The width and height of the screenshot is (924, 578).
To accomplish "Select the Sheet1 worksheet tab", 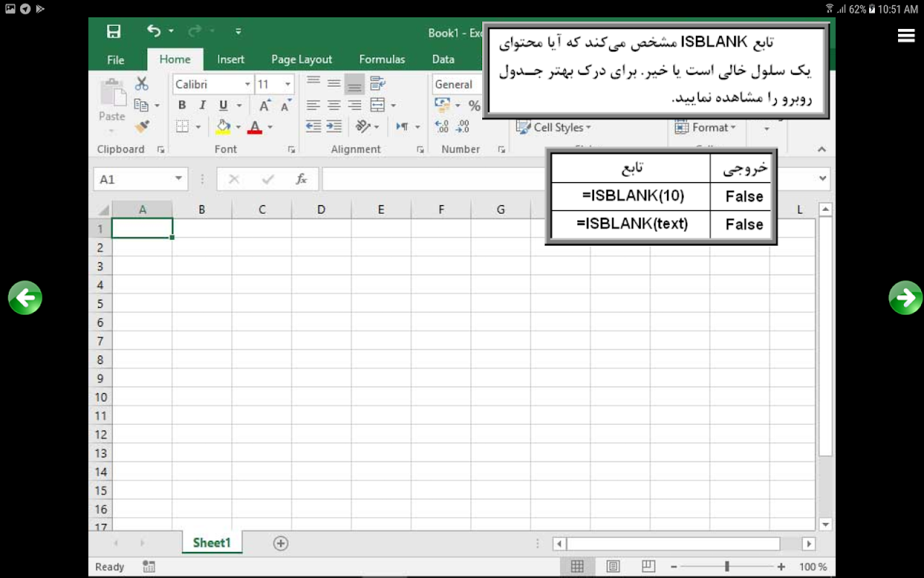I will click(x=212, y=543).
